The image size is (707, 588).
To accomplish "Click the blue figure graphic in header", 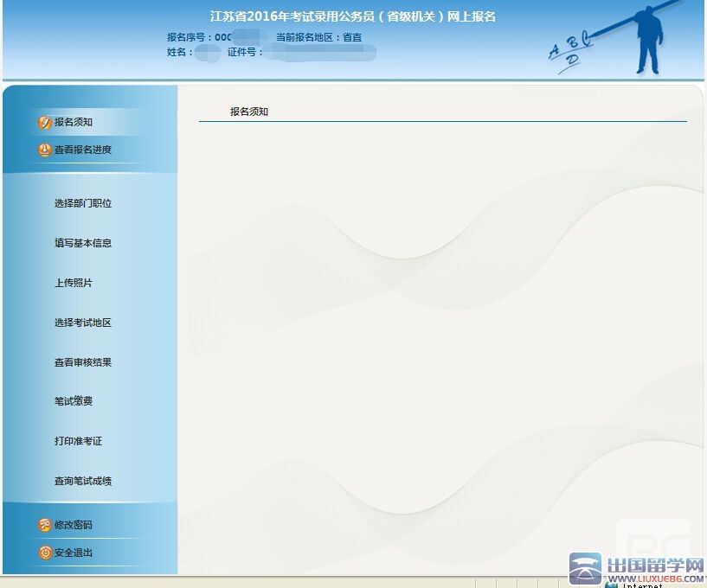I will pos(647,41).
